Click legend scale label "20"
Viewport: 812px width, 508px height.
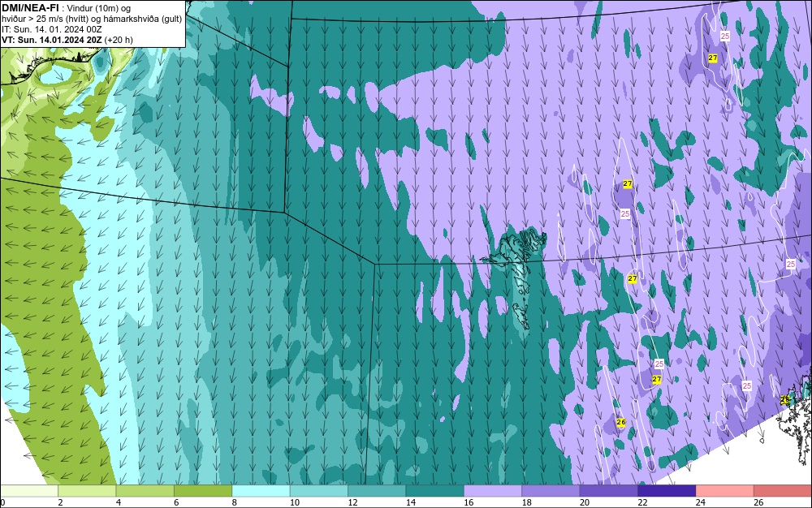[585, 502]
